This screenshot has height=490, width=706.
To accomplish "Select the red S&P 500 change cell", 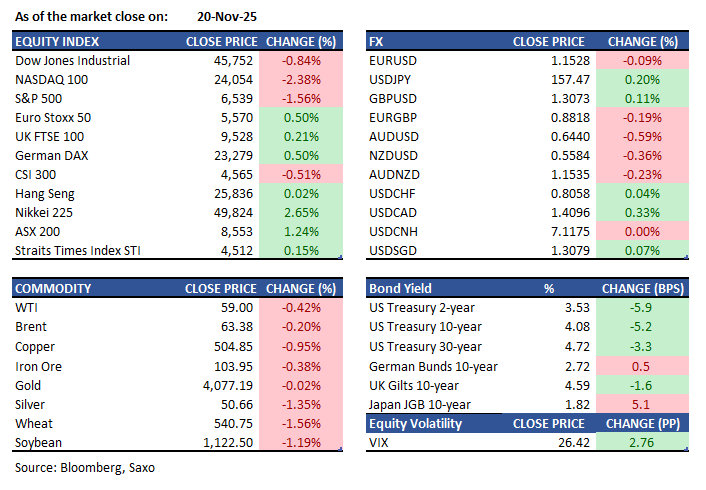I will tap(300, 98).
